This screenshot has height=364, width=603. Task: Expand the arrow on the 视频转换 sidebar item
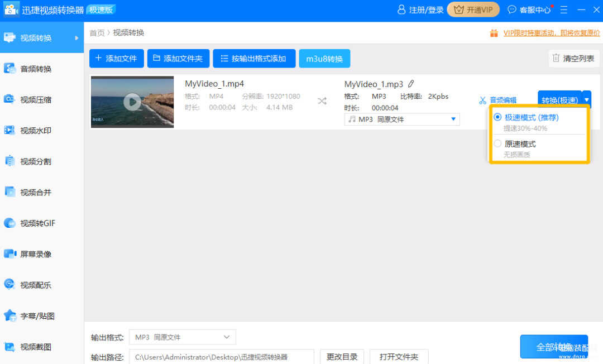coord(76,38)
